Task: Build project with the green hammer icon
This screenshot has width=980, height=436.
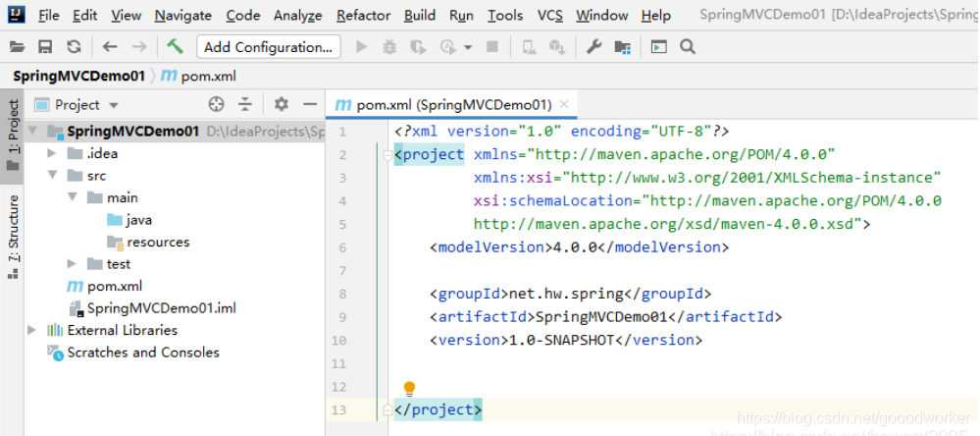Action: (175, 46)
